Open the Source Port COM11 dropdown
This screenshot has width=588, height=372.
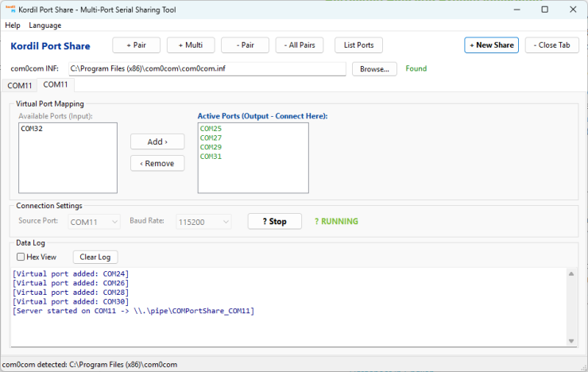[x=94, y=222]
